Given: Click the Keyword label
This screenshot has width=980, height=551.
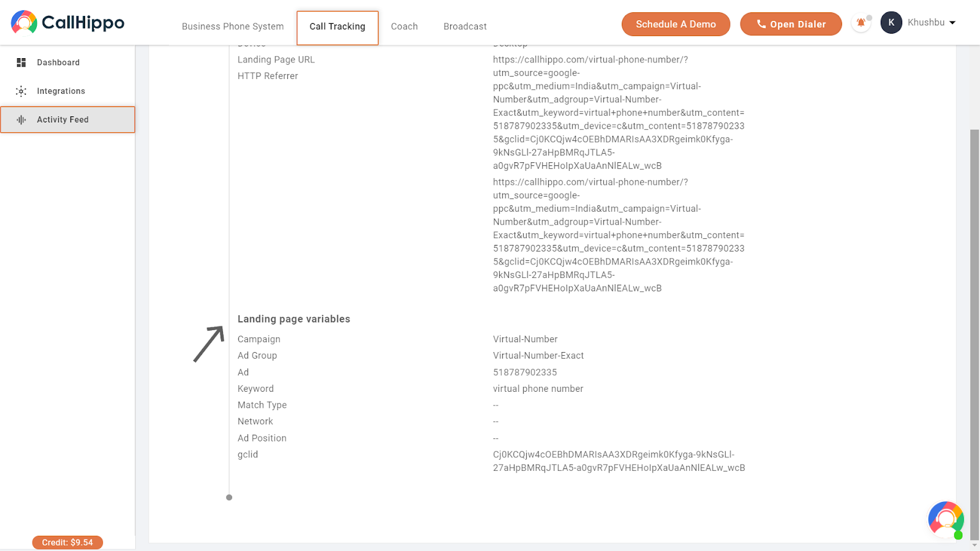Looking at the screenshot, I should click(255, 389).
